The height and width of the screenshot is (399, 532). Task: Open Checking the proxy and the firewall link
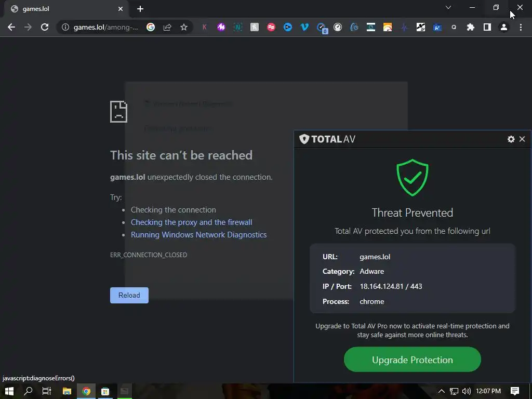[x=191, y=222]
